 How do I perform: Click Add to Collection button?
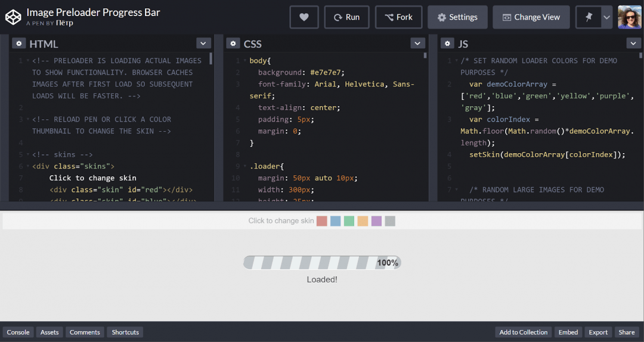(523, 332)
